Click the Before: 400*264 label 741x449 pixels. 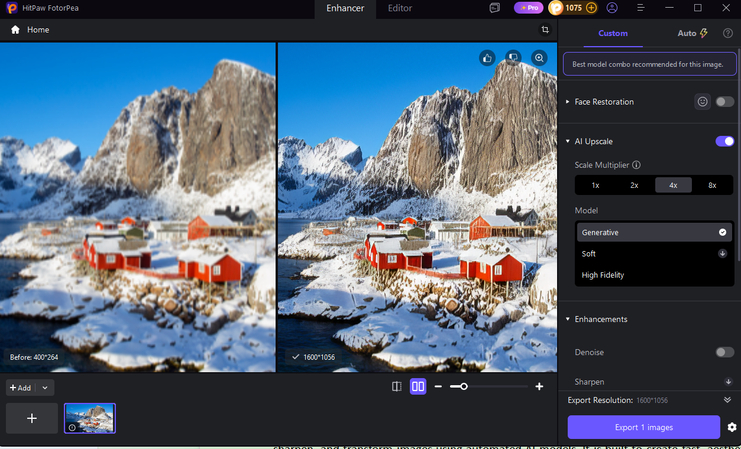tap(34, 357)
